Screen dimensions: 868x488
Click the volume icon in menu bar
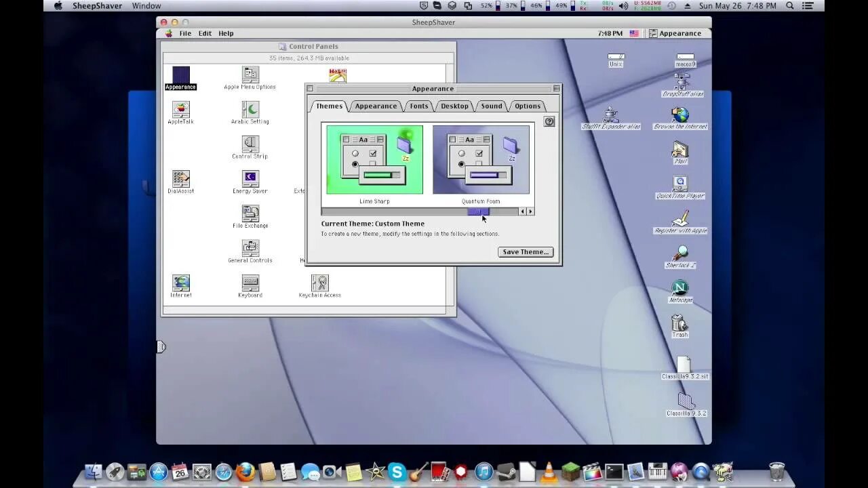pyautogui.click(x=623, y=5)
